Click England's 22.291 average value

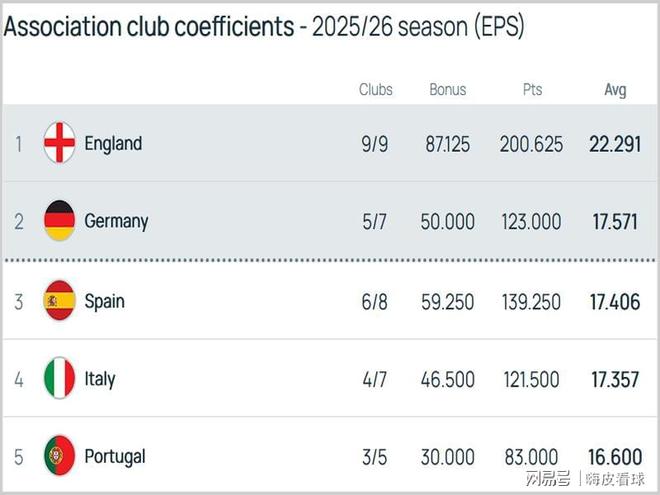(615, 144)
